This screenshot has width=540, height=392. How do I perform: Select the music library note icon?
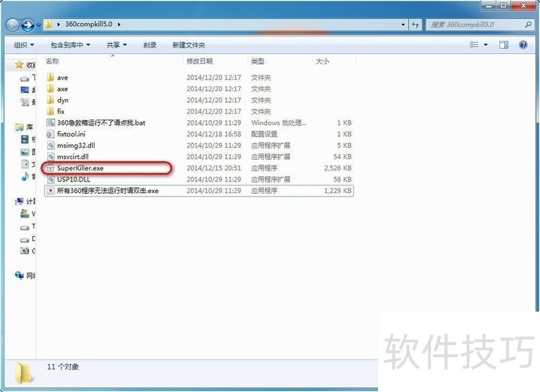[x=25, y=177]
